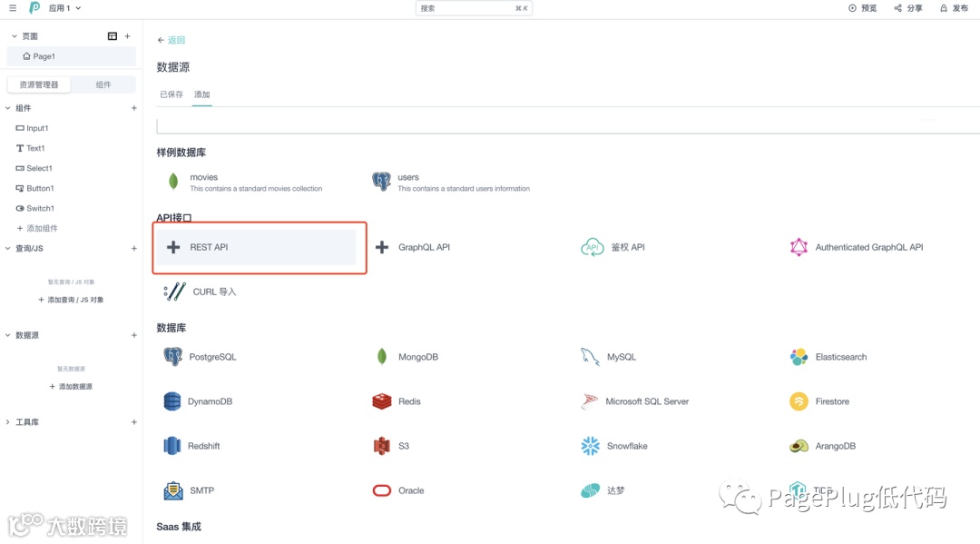Screen dimensions: 980x544
Task: Select Redis database
Action: [x=397, y=401]
